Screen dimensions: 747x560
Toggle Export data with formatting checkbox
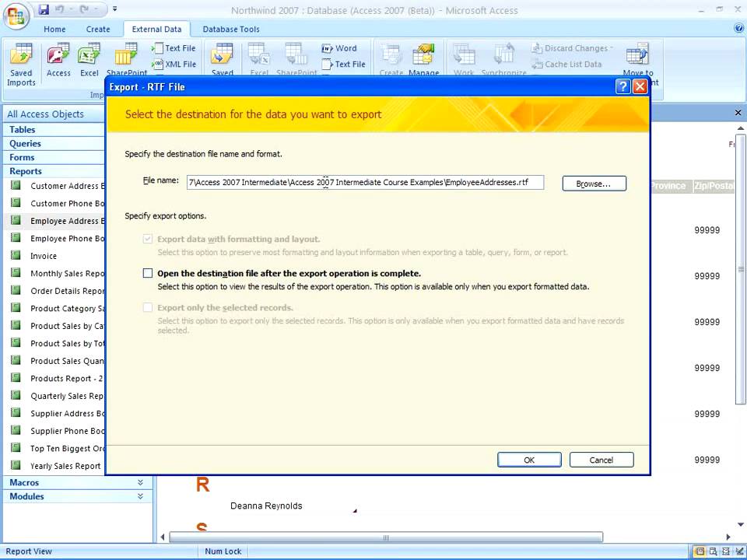(x=148, y=239)
